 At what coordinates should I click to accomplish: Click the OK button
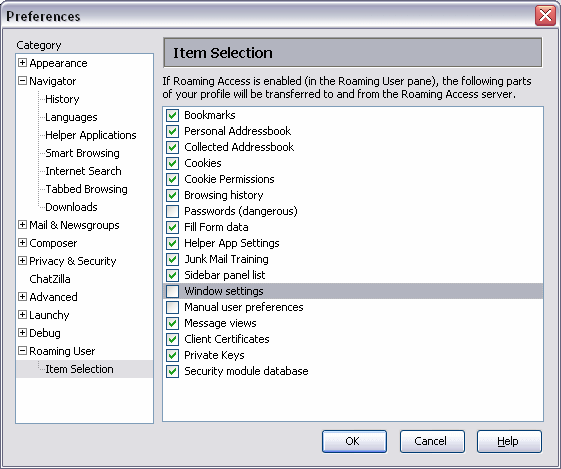click(x=354, y=441)
